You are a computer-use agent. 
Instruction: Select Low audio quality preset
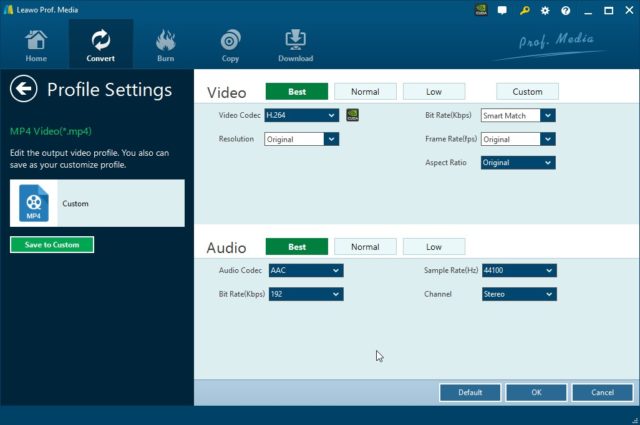434,247
